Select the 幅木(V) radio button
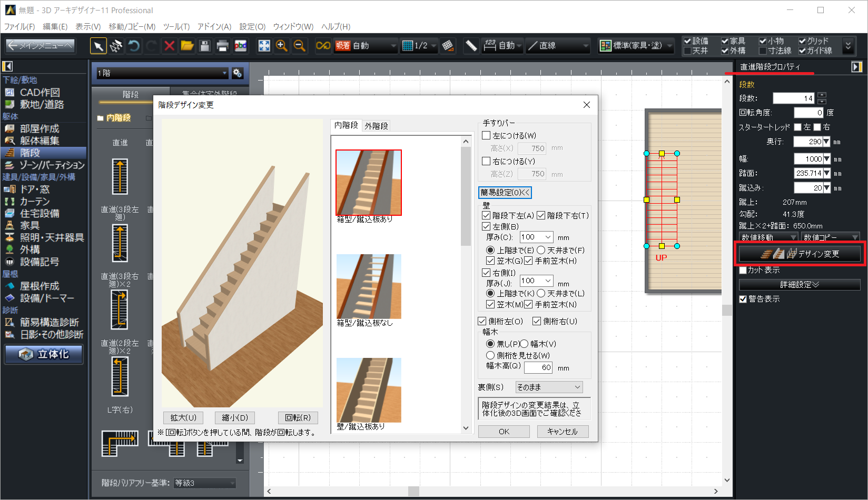Viewport: 868px width, 500px height. 525,344
